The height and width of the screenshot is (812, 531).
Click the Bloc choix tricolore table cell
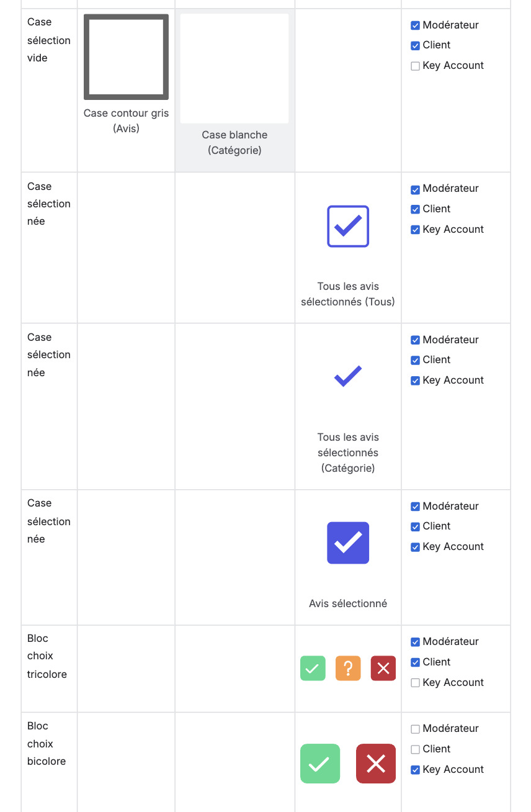48,656
